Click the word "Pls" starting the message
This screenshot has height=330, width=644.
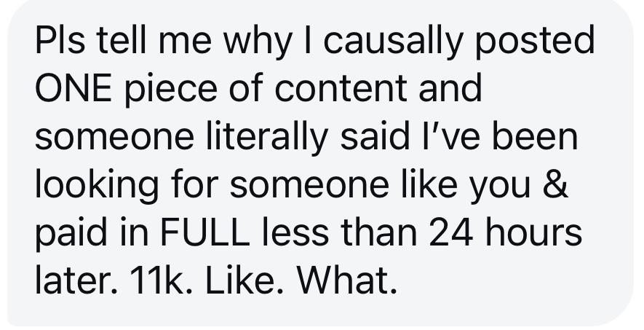point(60,40)
